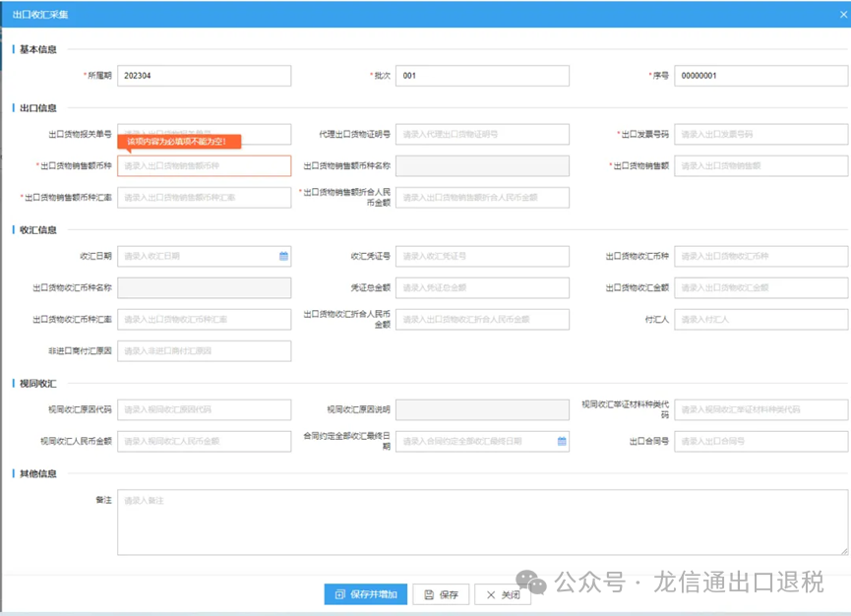Click the 出口货物销售额币种名称 field
The image size is (851, 616).
click(482, 165)
